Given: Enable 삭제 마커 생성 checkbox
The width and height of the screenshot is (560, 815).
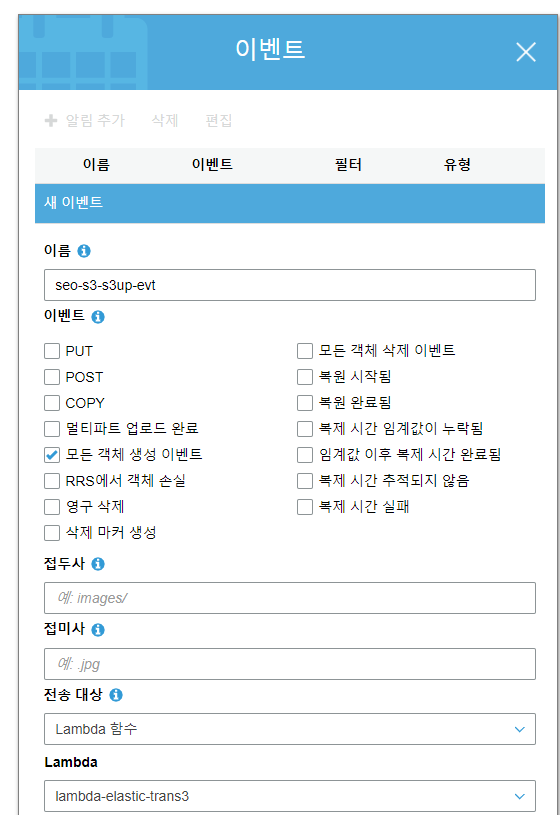Looking at the screenshot, I should pos(52,533).
